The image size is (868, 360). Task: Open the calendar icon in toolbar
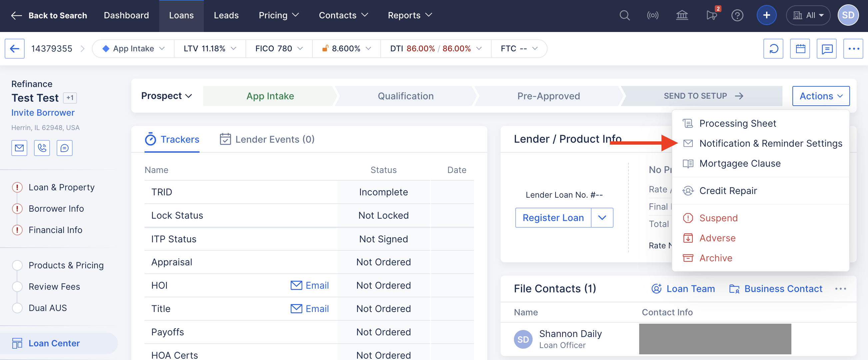(x=800, y=49)
